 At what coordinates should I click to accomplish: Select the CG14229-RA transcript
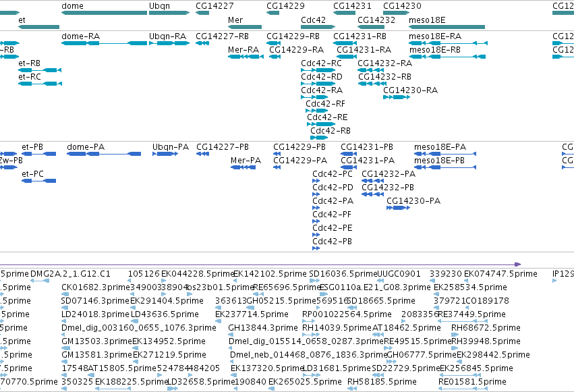click(x=275, y=57)
